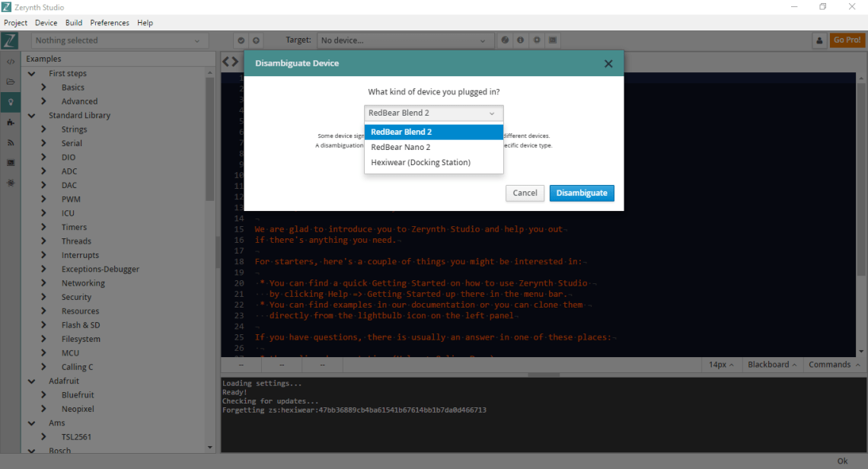Open the Nothing selected project dropdown
868x469 pixels.
119,40
